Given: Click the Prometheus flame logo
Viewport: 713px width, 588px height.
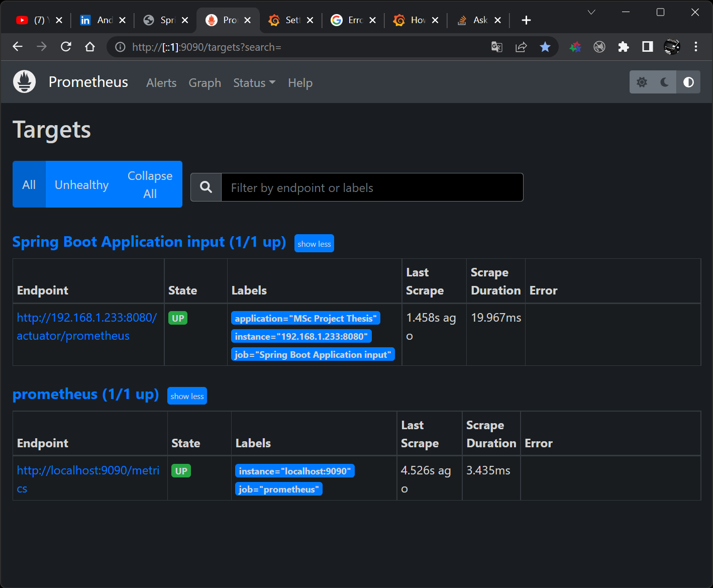Looking at the screenshot, I should [24, 81].
